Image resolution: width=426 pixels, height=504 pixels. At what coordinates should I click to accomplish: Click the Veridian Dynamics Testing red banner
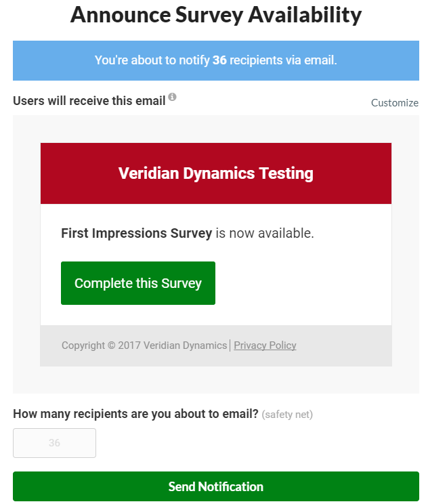tap(216, 173)
